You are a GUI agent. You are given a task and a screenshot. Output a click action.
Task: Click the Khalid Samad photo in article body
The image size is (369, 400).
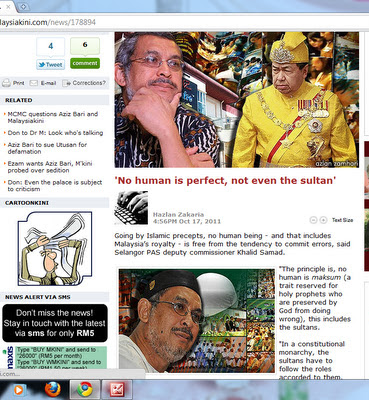point(197,321)
